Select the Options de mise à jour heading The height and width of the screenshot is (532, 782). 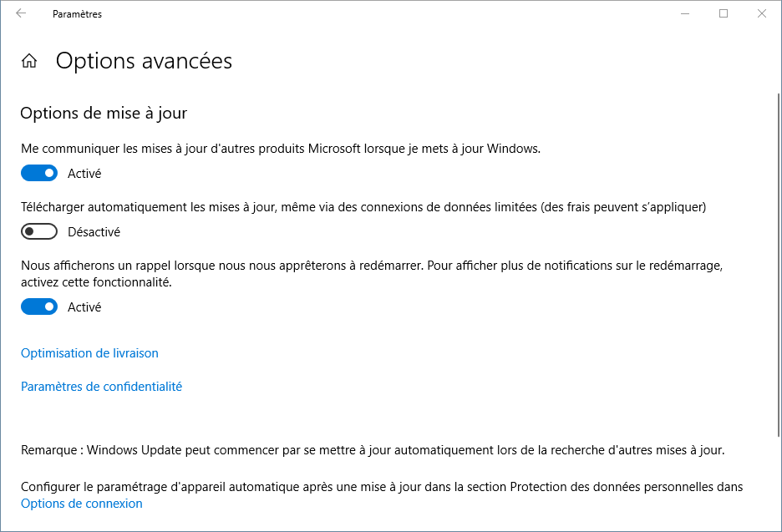[104, 114]
